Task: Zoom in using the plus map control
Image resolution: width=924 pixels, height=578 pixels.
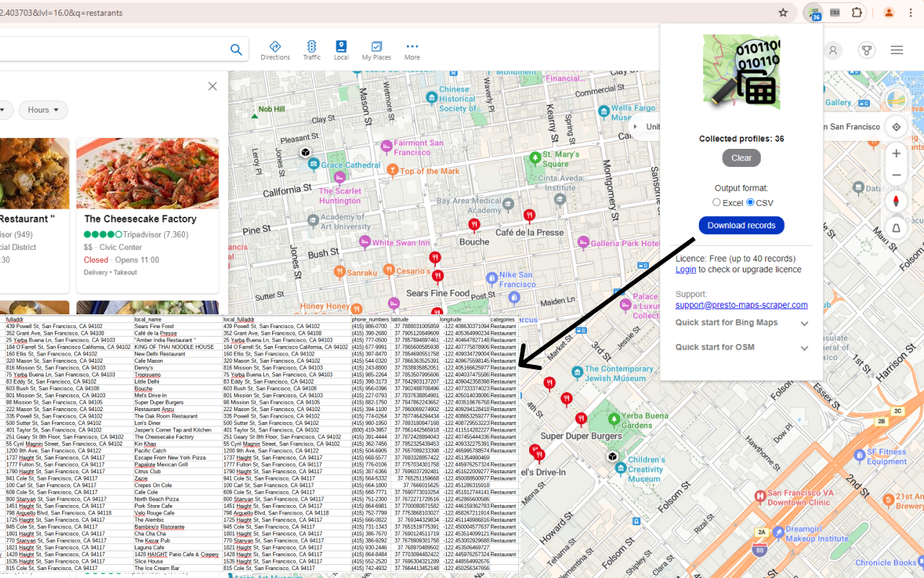Action: 896,153
